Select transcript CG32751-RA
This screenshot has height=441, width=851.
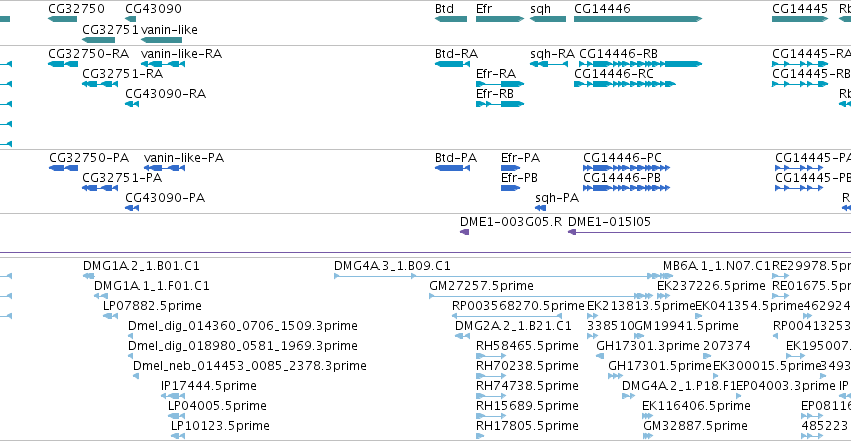pos(100,84)
